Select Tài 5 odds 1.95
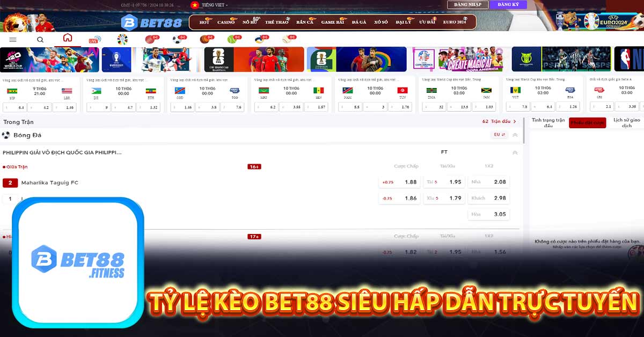644x337 pixels. coord(444,182)
